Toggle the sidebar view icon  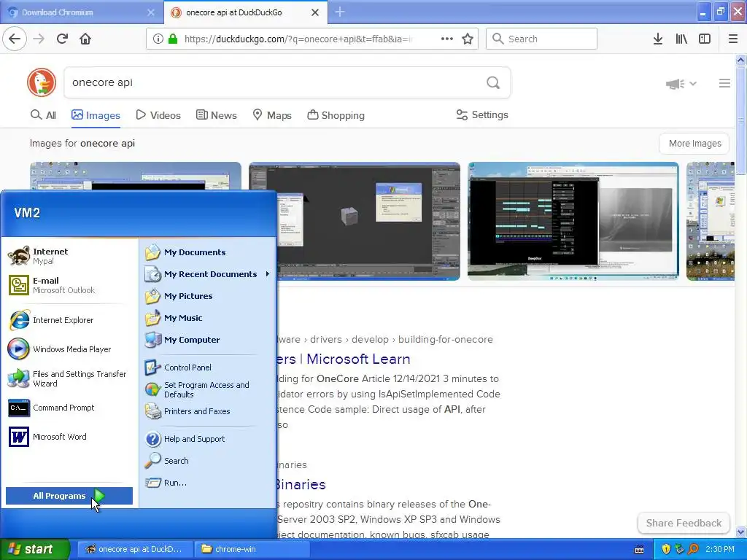(705, 39)
